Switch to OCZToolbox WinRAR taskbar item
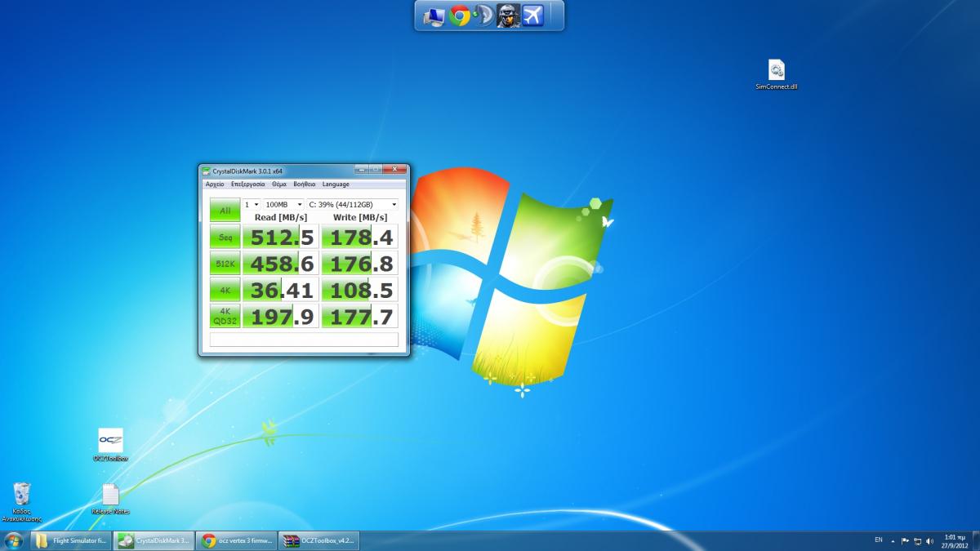The height and width of the screenshot is (551, 980). [319, 541]
